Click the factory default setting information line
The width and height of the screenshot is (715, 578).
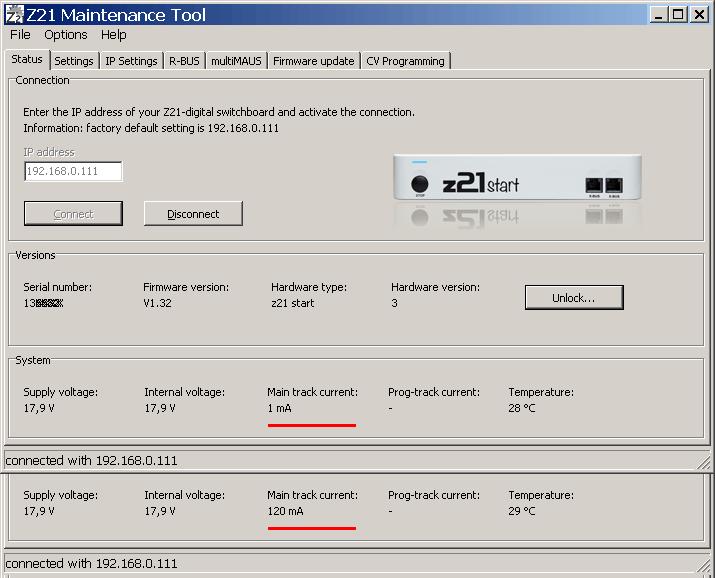pos(151,128)
